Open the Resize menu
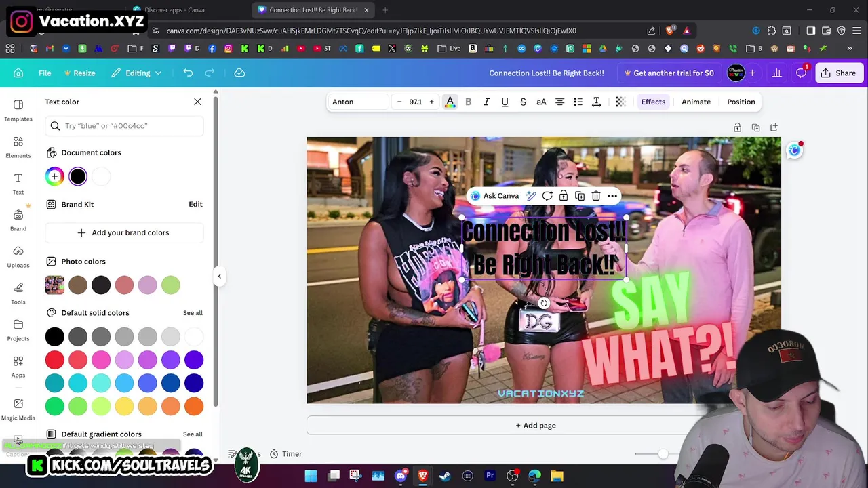Viewport: 868px width, 488px height. [x=79, y=73]
